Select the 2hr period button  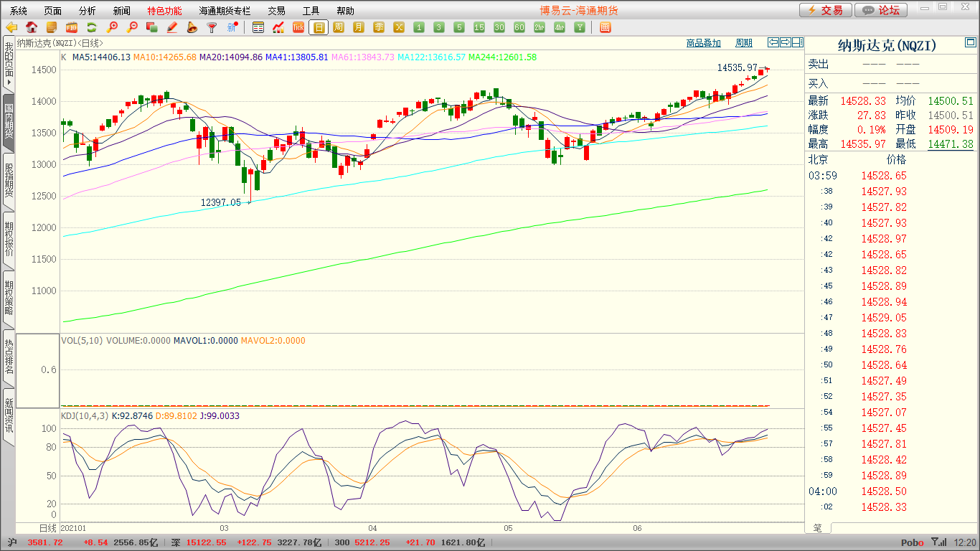540,28
